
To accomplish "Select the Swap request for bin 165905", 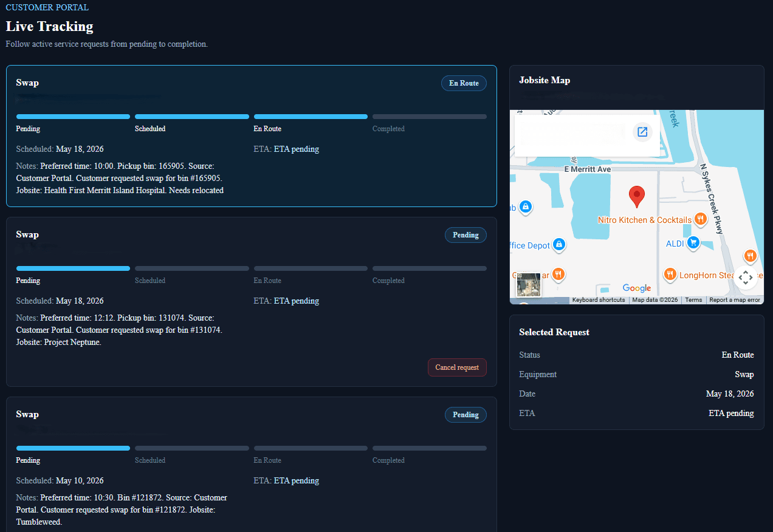I will (252, 136).
